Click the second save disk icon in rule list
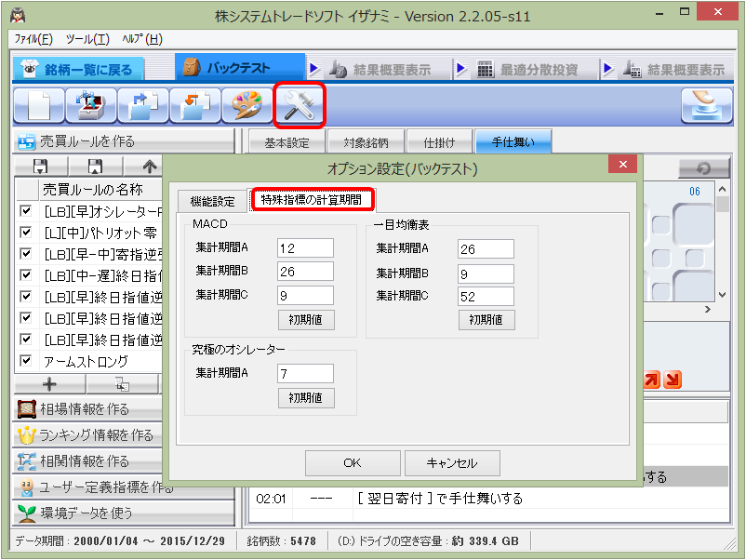 [95, 167]
